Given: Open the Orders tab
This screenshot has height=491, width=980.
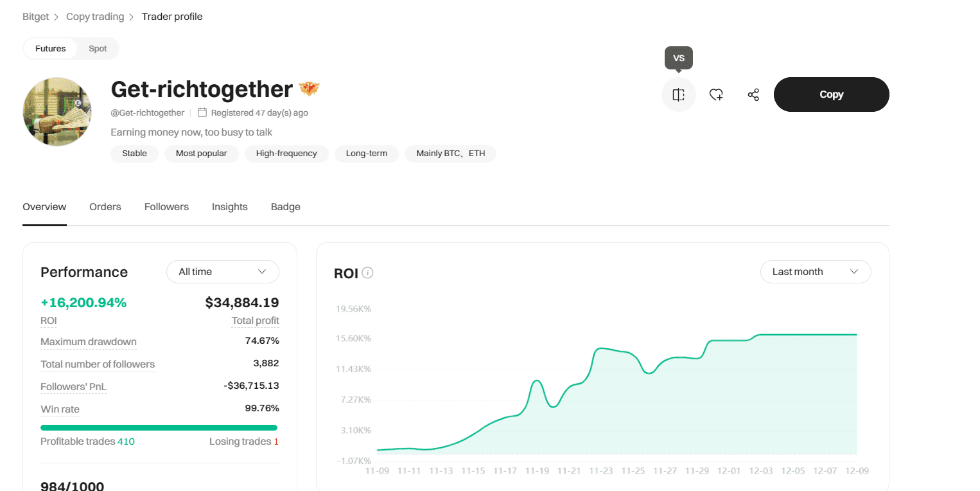Looking at the screenshot, I should click(105, 207).
